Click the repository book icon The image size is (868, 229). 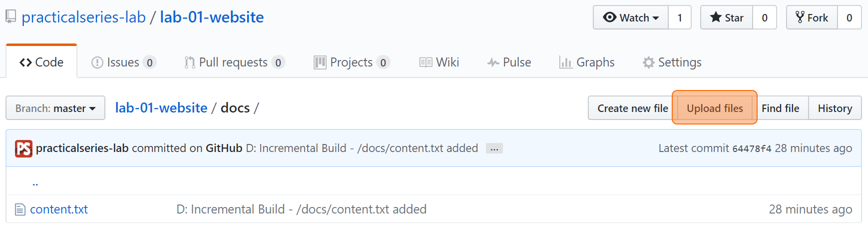click(11, 17)
